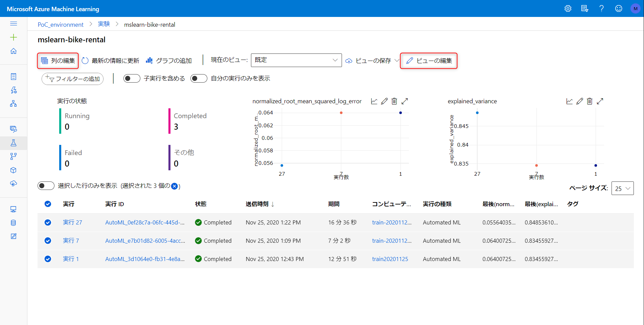Viewport: 644px width, 325px height.
Task: Click グラフの追加 button
Action: click(x=169, y=61)
